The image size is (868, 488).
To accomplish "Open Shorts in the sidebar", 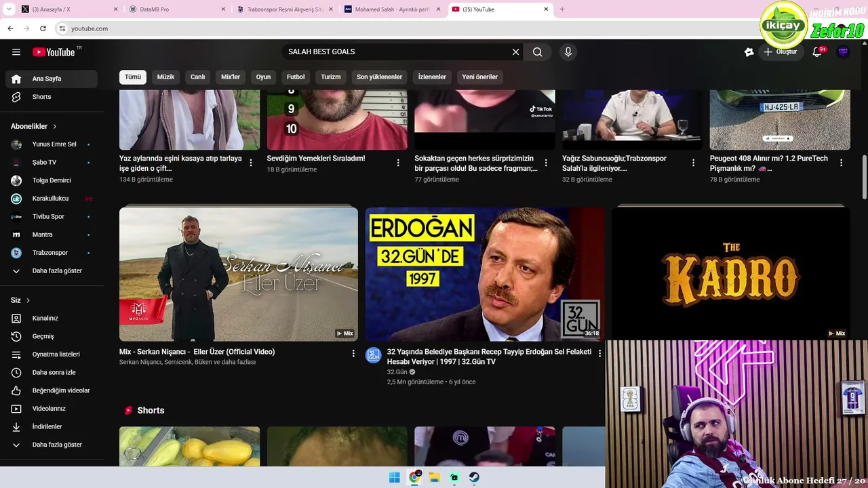I will click(x=52, y=97).
